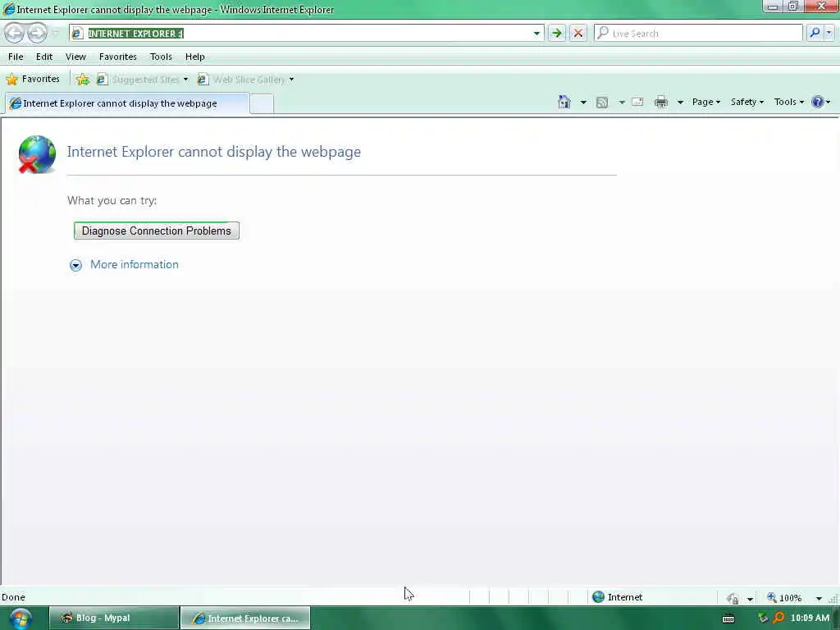Click the Read Mail envelope icon

pos(637,102)
